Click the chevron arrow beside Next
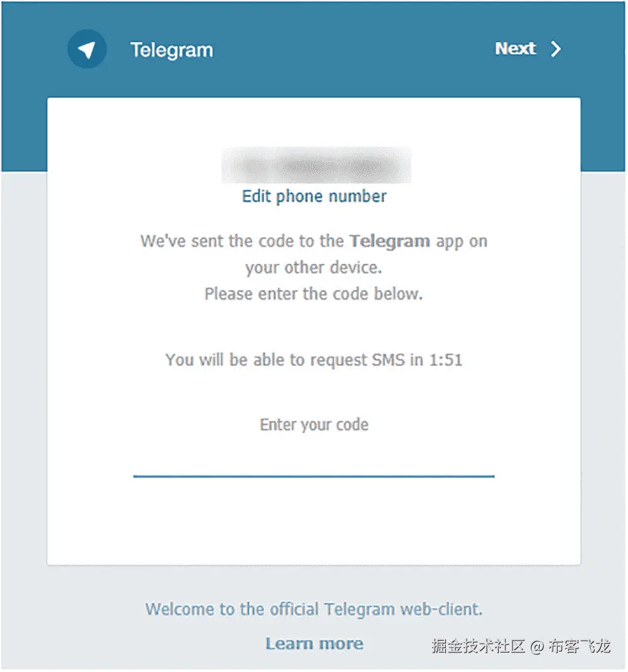The height and width of the screenshot is (672, 628). point(556,49)
